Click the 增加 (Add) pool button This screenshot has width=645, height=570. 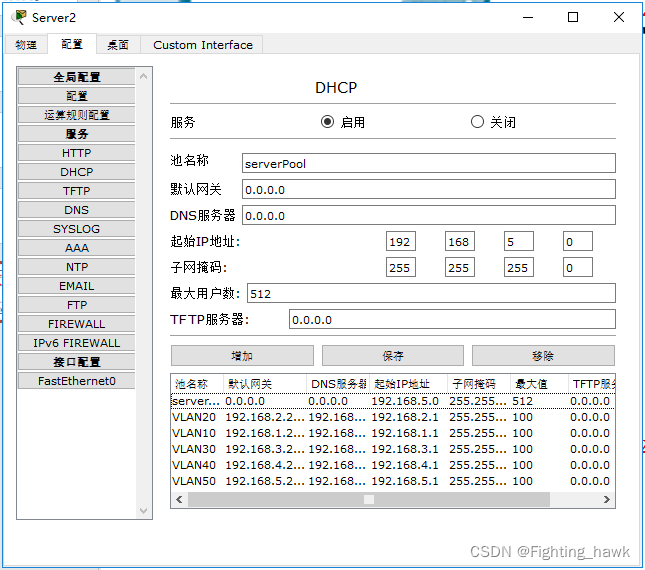pos(242,356)
